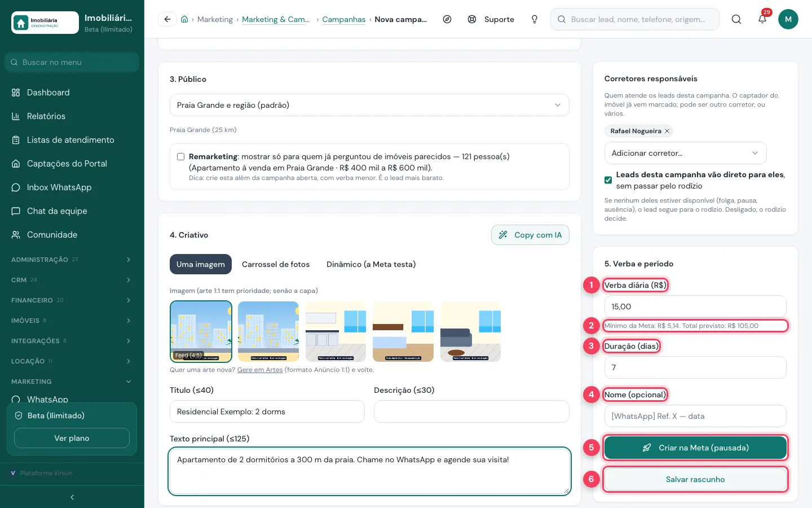
Task: Expand the FINANCEIRO sidebar section
Action: (72, 300)
